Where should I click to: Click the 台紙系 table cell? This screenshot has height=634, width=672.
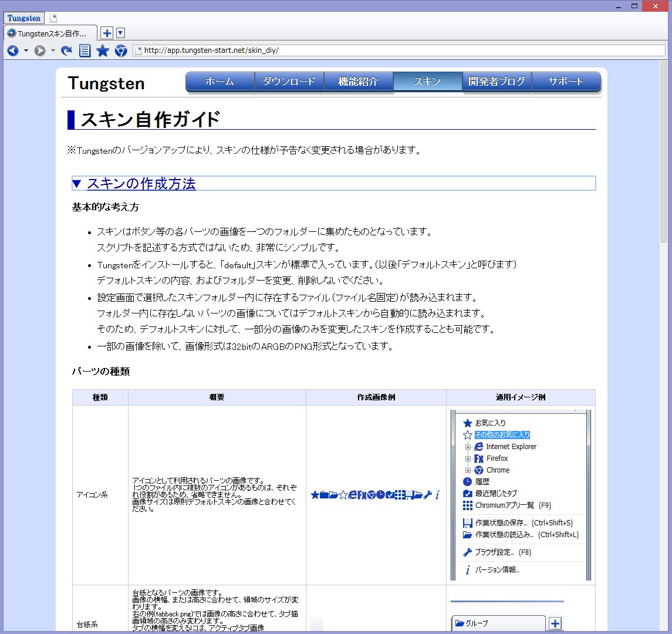point(100,609)
